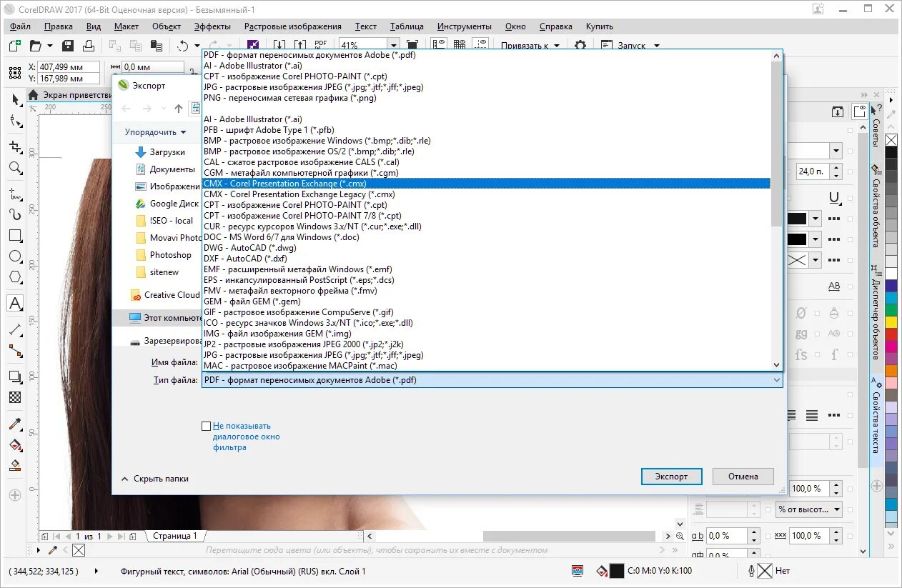Select the Ellipse tool
Image resolution: width=902 pixels, height=588 pixels.
(x=14, y=256)
